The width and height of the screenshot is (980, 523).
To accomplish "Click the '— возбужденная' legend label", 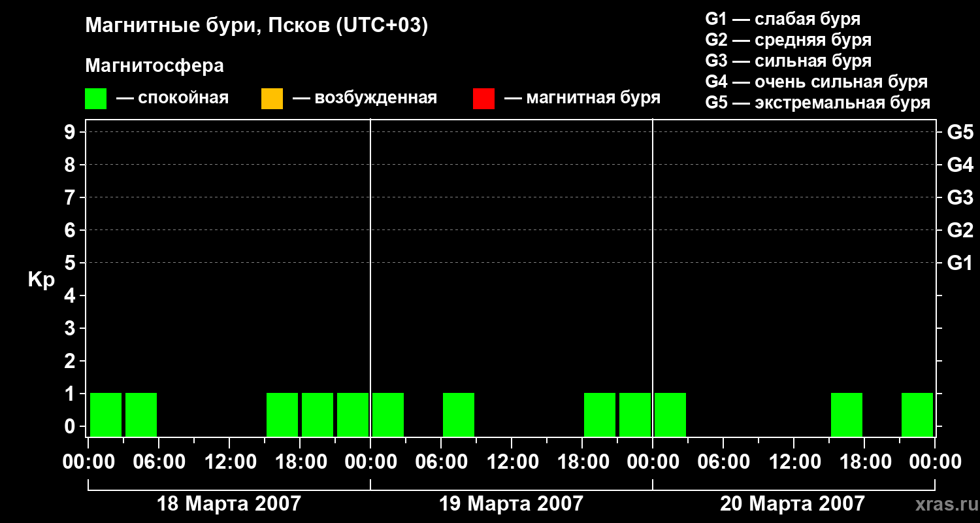I will click(x=365, y=98).
